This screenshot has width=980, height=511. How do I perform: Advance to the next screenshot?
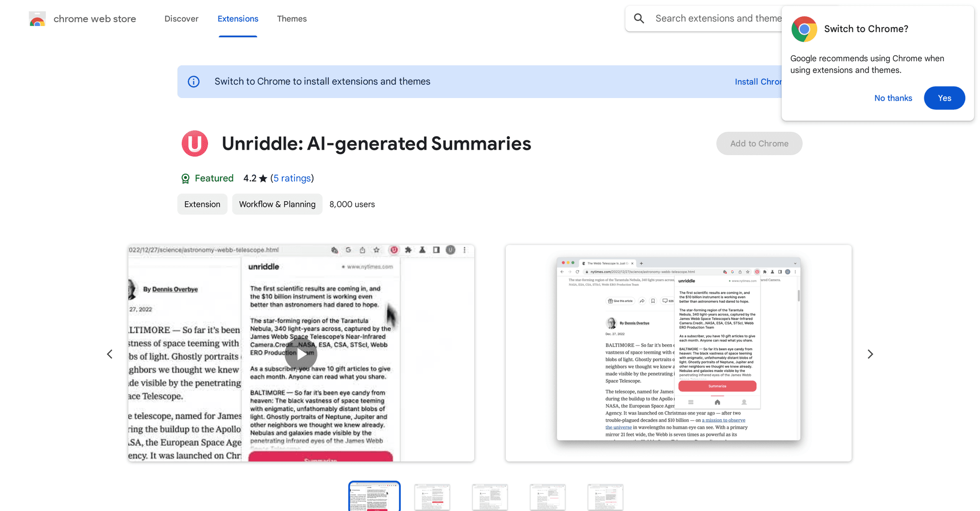click(x=870, y=354)
